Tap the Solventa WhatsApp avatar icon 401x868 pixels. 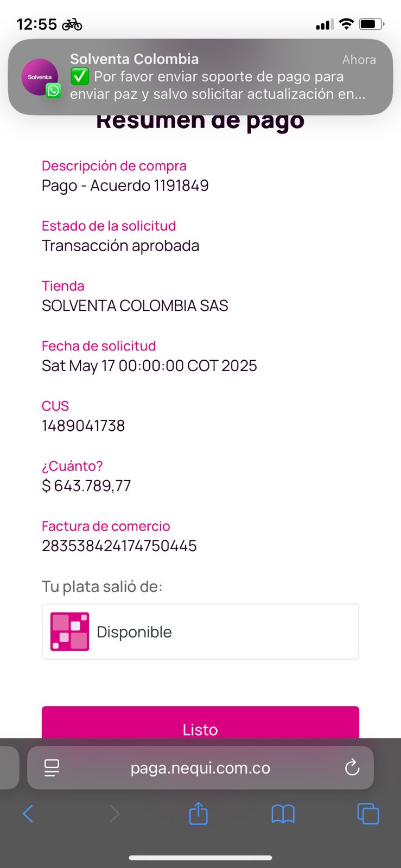(x=40, y=77)
